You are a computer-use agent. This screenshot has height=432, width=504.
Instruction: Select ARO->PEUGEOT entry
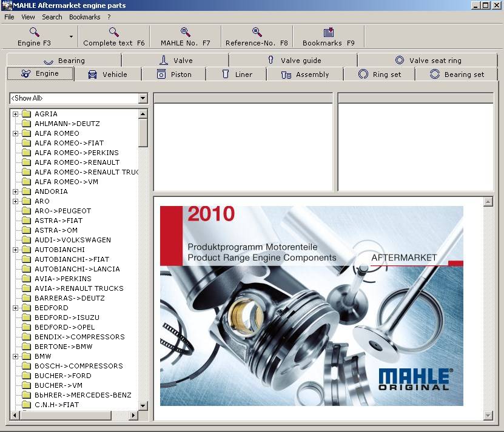click(62, 211)
